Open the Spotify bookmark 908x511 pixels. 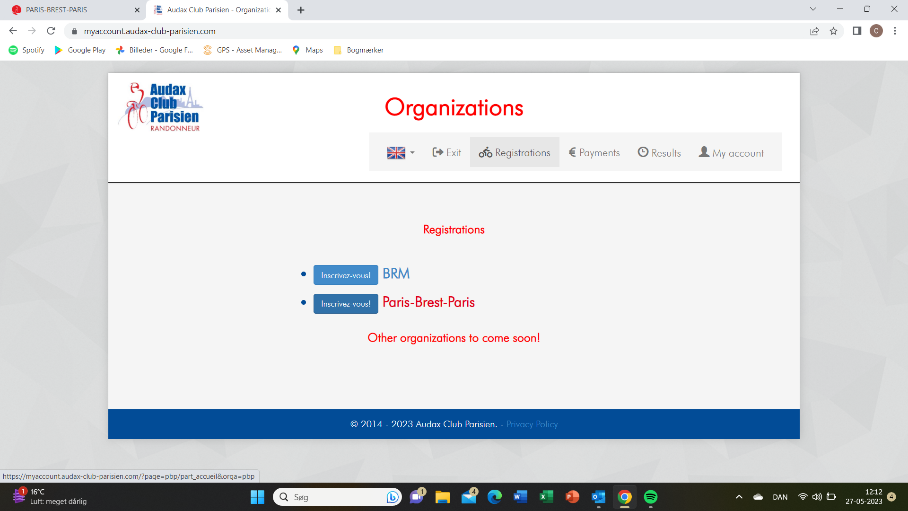[x=27, y=50]
